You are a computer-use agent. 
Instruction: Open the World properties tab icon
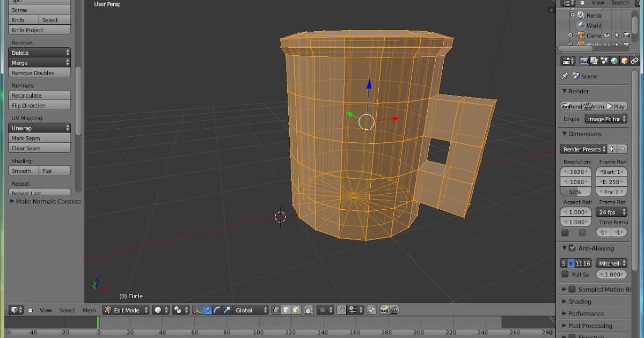pos(614,61)
